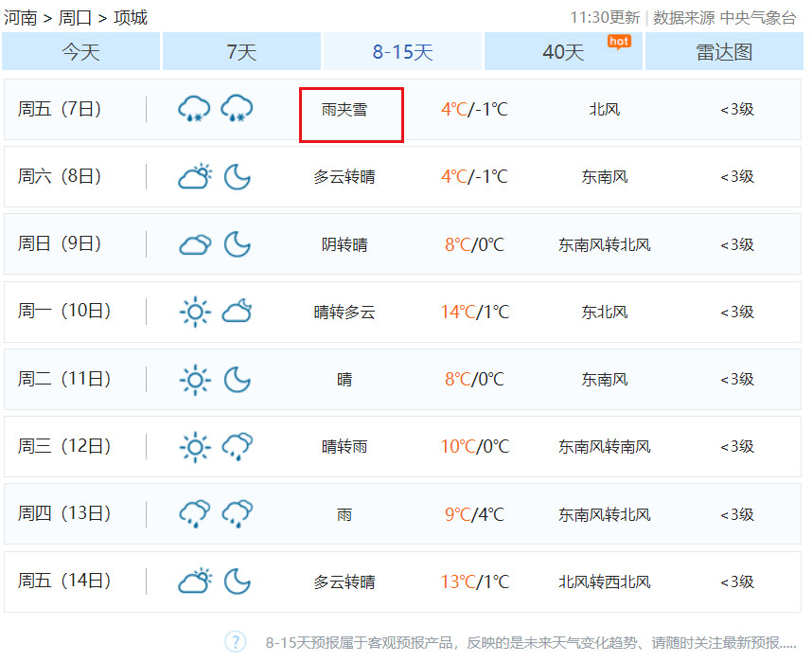Viewport: 812px width, 662px height.
Task: Click Friday 7th daytime sleet icon
Action: (x=194, y=109)
